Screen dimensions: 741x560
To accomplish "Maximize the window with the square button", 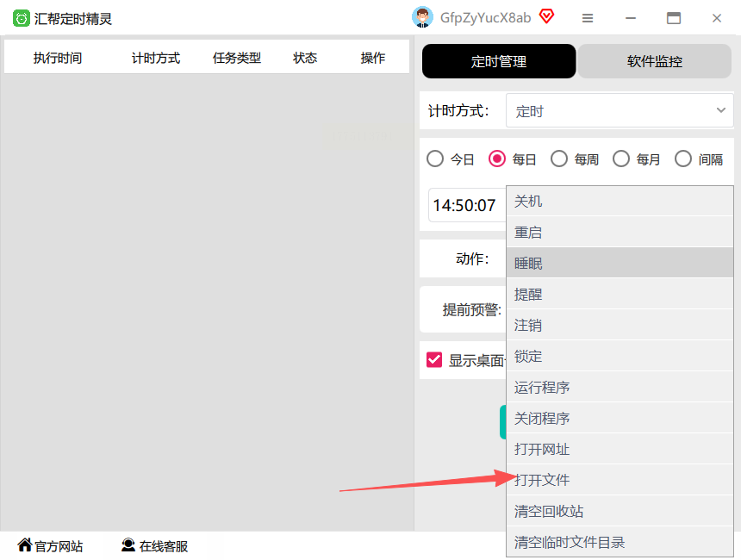I will [674, 18].
